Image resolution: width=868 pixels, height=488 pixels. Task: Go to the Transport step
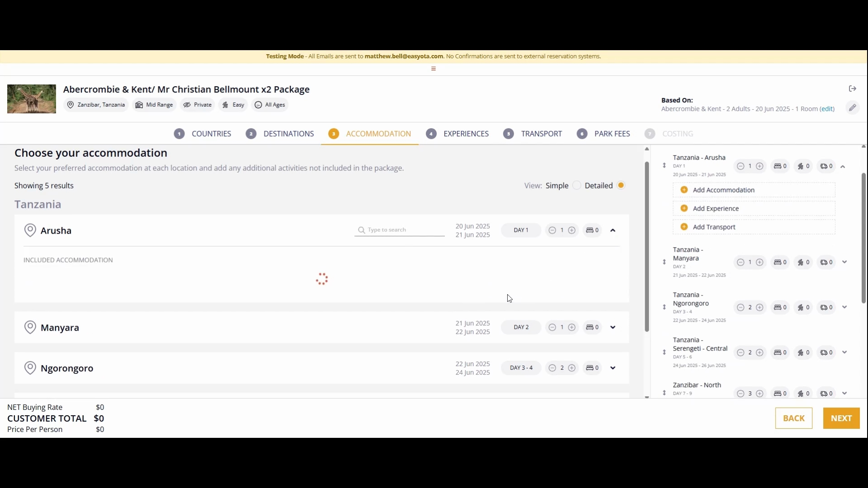533,134
